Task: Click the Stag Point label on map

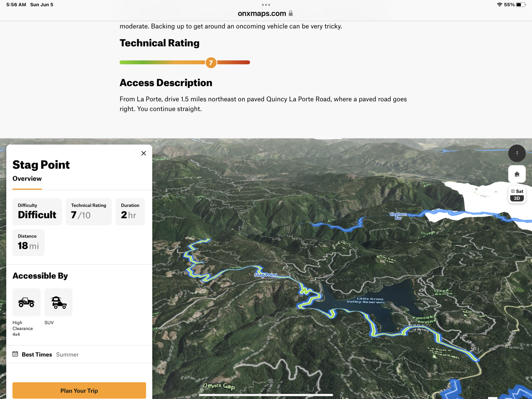Action: (x=266, y=275)
